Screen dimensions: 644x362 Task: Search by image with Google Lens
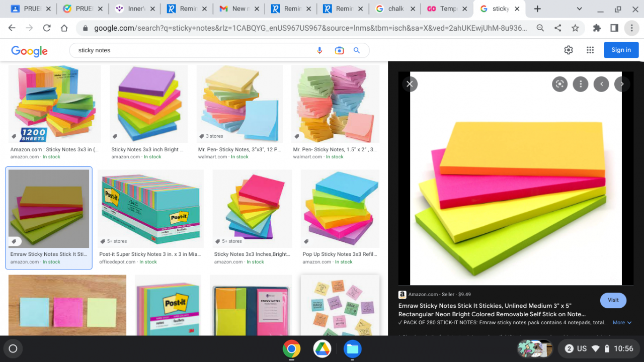click(x=339, y=50)
